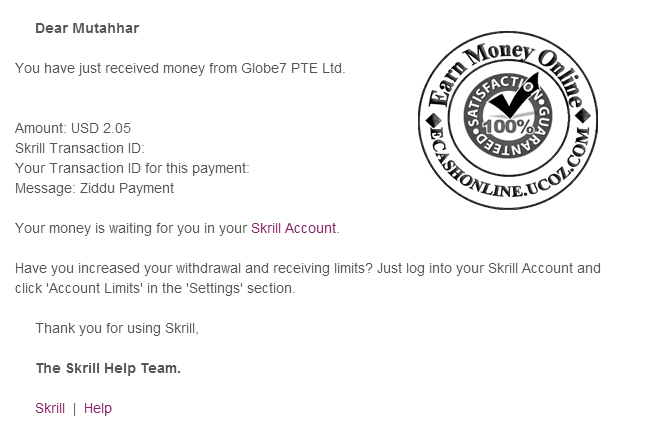Click the 100% badge center

point(509,126)
